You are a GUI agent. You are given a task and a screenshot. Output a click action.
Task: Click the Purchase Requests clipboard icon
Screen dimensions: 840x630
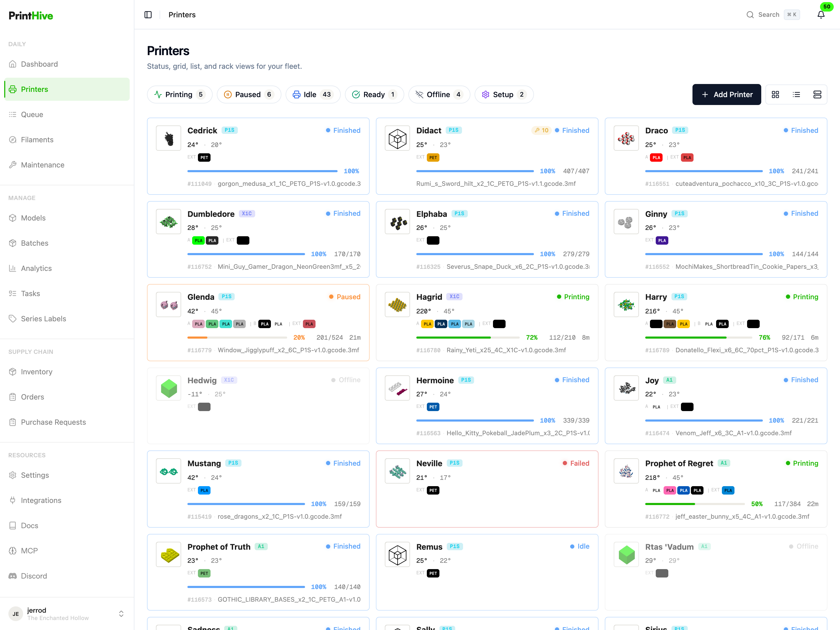(x=13, y=422)
